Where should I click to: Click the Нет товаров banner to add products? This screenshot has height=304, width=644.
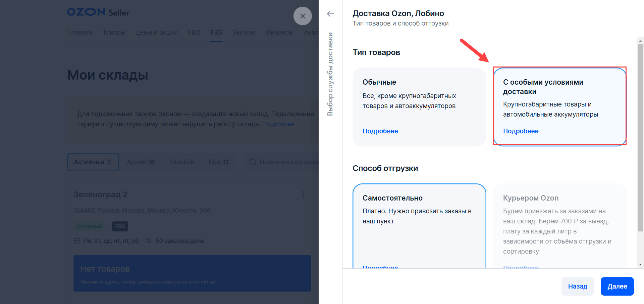(x=192, y=273)
